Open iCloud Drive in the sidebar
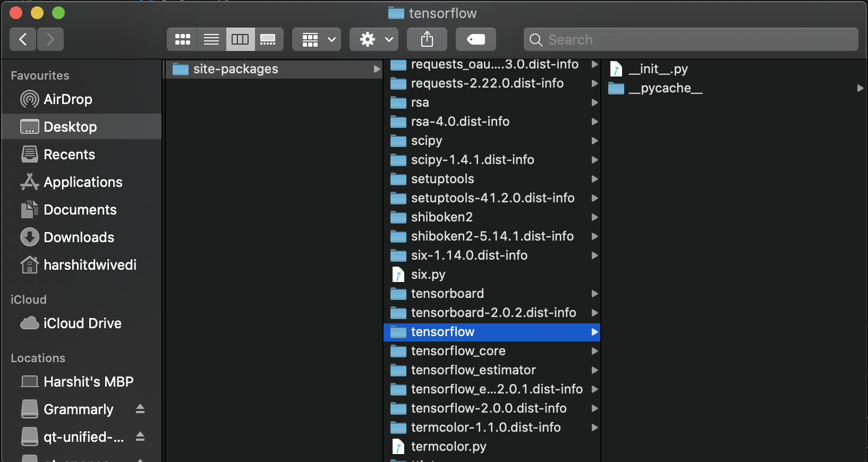The image size is (868, 462). click(x=81, y=323)
